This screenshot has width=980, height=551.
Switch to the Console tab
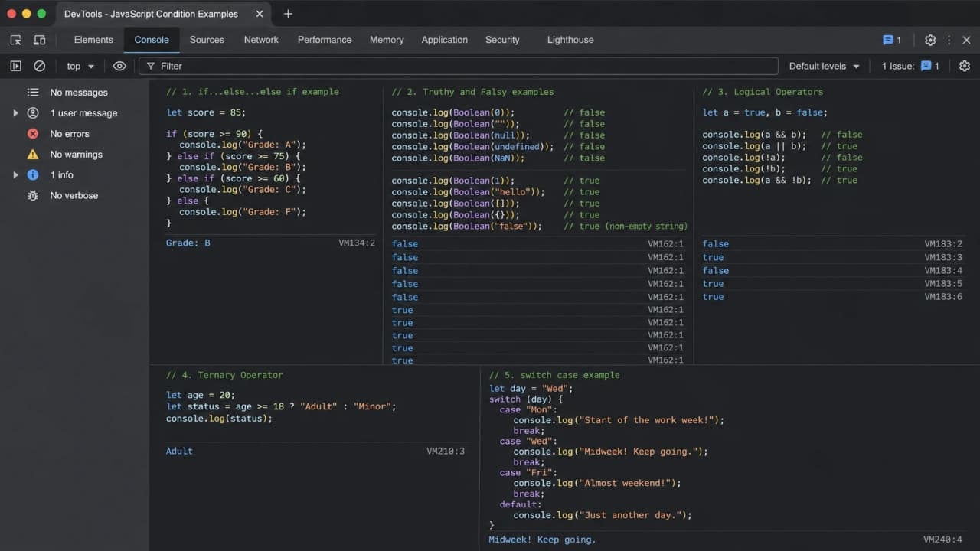tap(152, 40)
